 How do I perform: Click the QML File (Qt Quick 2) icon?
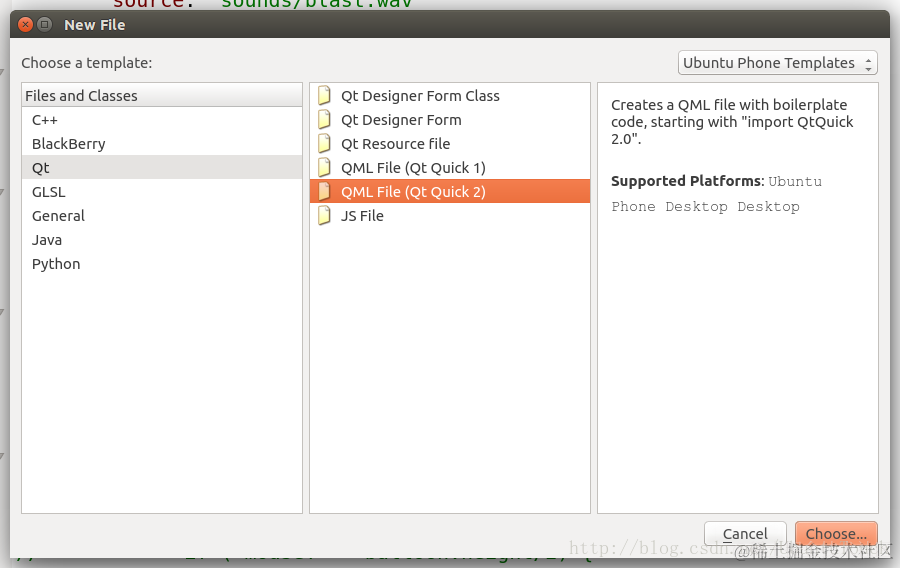pyautogui.click(x=324, y=192)
